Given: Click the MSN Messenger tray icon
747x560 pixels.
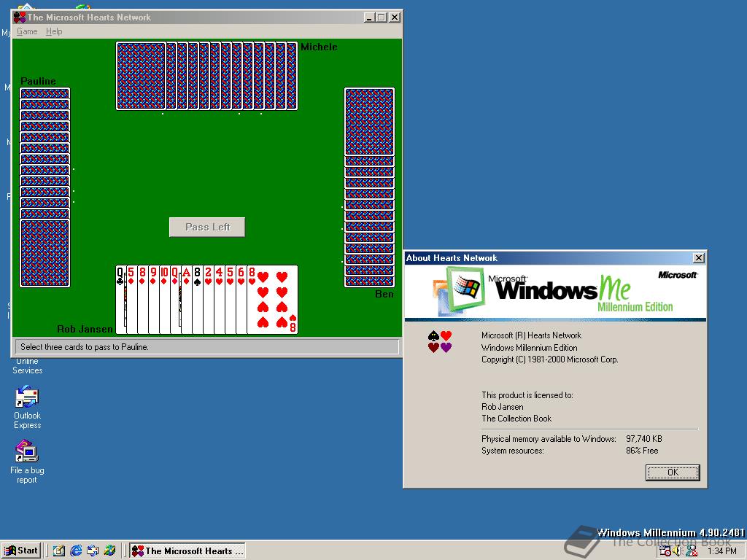Looking at the screenshot, I should (x=692, y=551).
